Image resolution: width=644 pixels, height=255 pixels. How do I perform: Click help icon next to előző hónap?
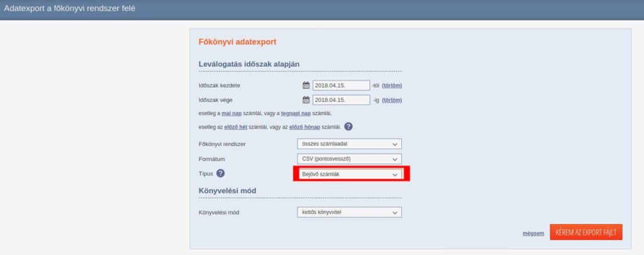click(348, 127)
